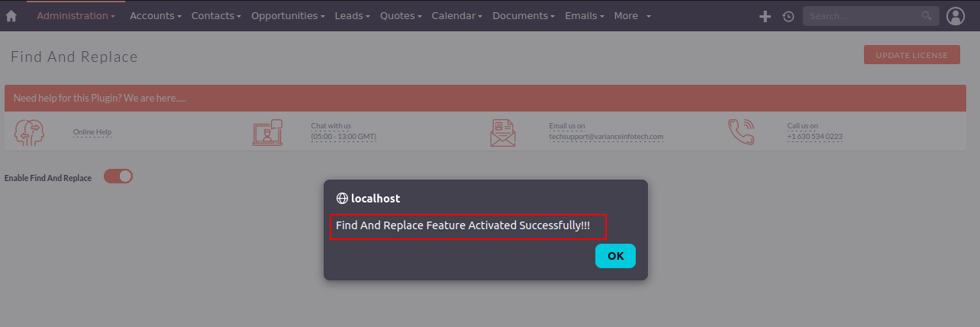The width and height of the screenshot is (980, 327).
Task: Click the techsupport email address link
Action: coord(606,137)
